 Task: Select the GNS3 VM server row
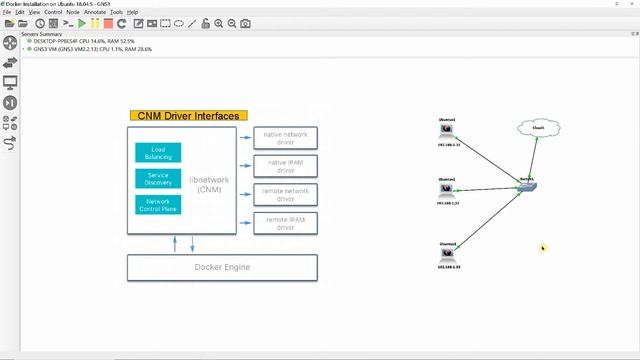click(89, 49)
